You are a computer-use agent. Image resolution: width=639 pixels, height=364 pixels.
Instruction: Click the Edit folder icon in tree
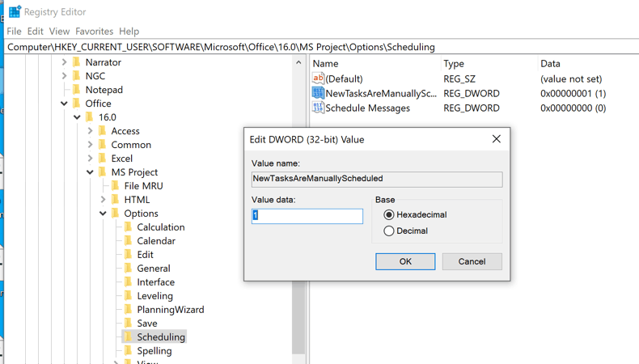129,255
